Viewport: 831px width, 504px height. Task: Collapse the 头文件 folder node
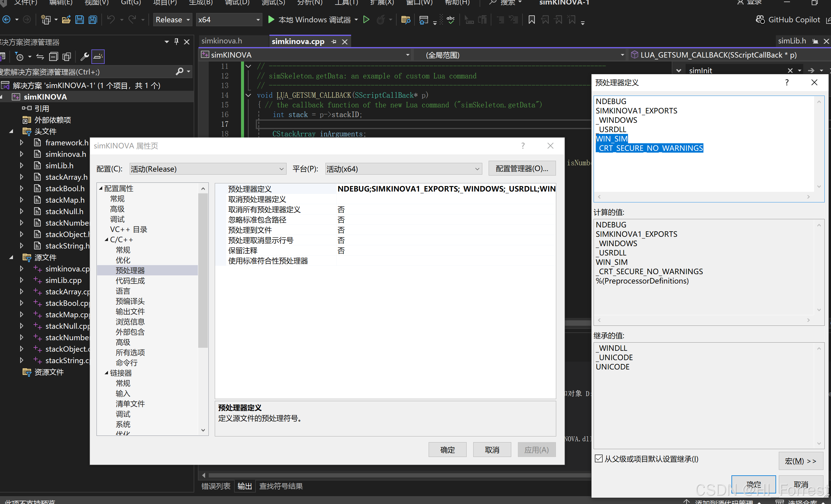pyautogui.click(x=11, y=131)
